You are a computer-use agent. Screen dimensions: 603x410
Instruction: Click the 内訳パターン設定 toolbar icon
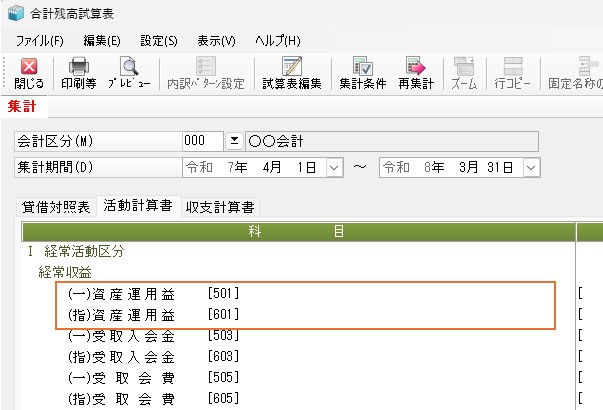pyautogui.click(x=205, y=74)
